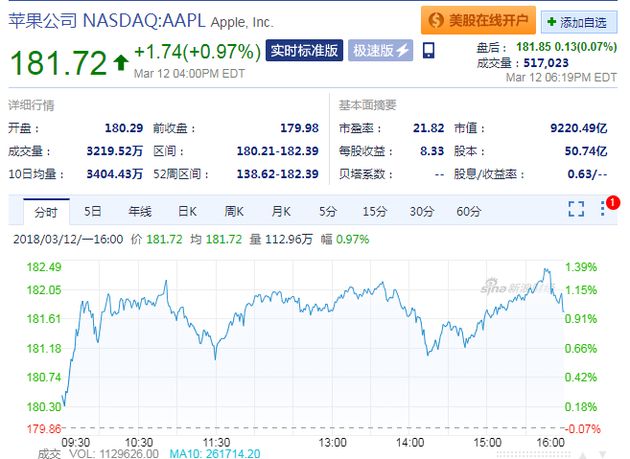The width and height of the screenshot is (630, 459).
Task: Click the 美股在线开户 account opening button
Action: pos(477,20)
